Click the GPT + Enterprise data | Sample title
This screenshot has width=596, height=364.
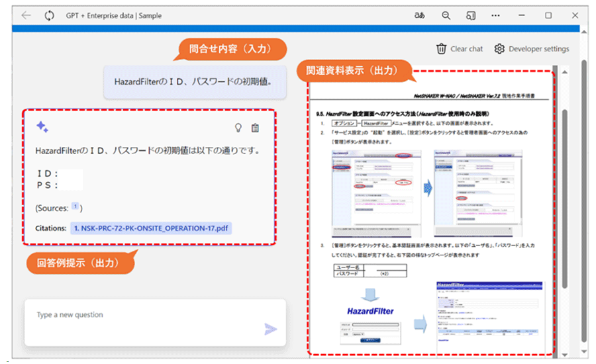pos(114,16)
